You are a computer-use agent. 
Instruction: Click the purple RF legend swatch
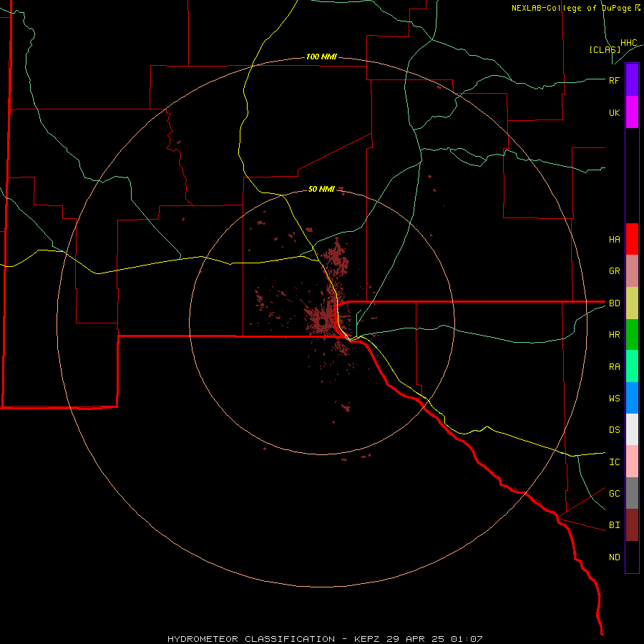[x=632, y=80]
